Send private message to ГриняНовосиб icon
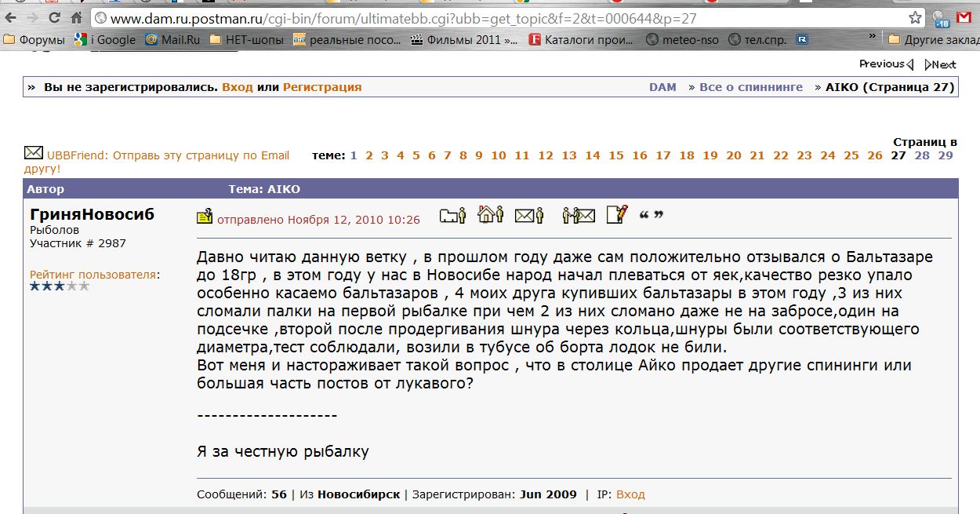The image size is (980, 514). pyautogui.click(x=579, y=215)
